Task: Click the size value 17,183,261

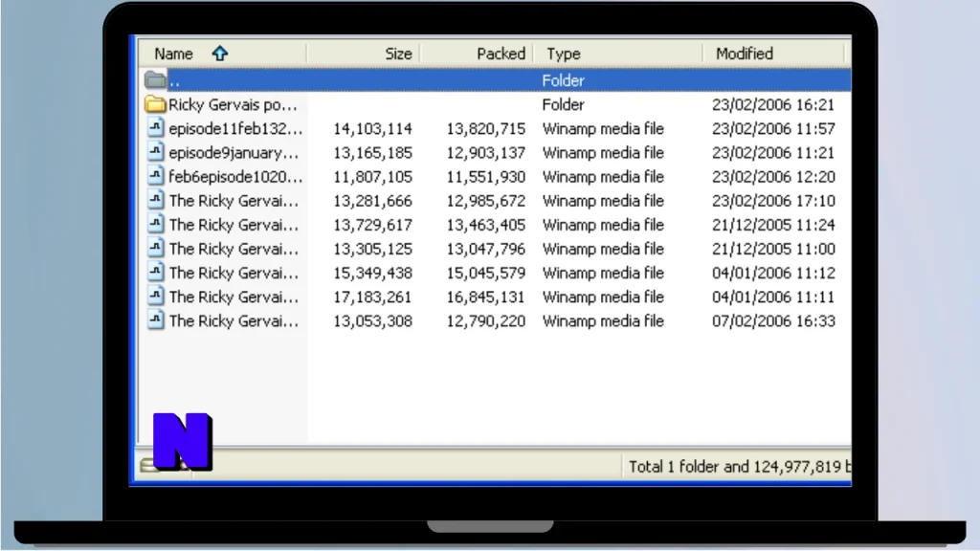Action: tap(372, 298)
